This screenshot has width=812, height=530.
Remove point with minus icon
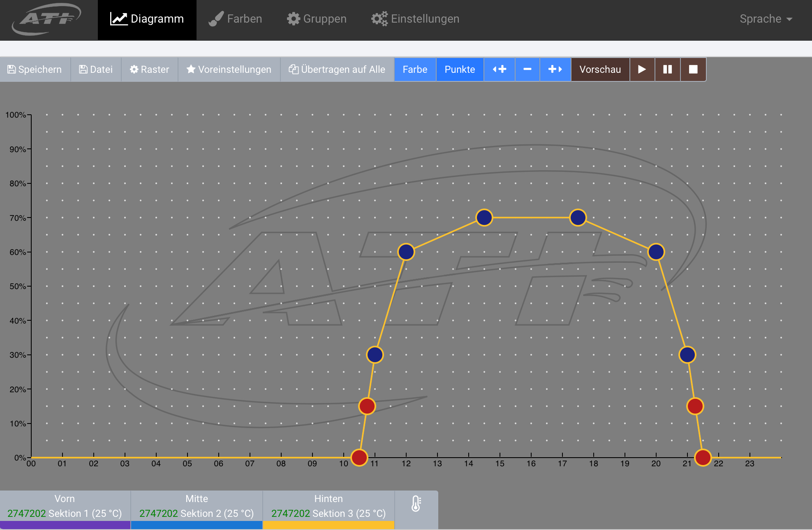pyautogui.click(x=527, y=69)
